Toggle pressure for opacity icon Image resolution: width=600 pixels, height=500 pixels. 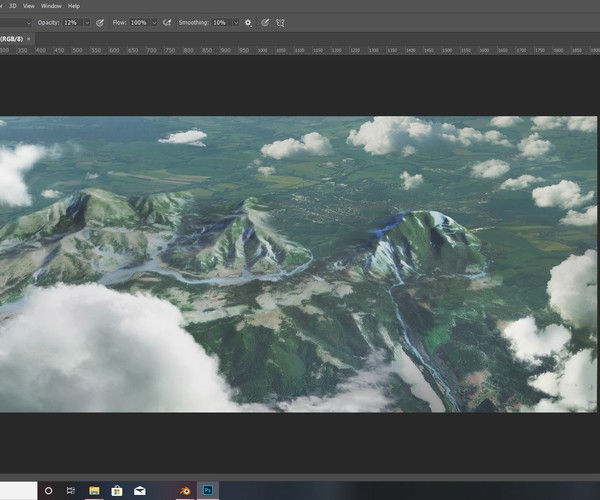[x=100, y=23]
